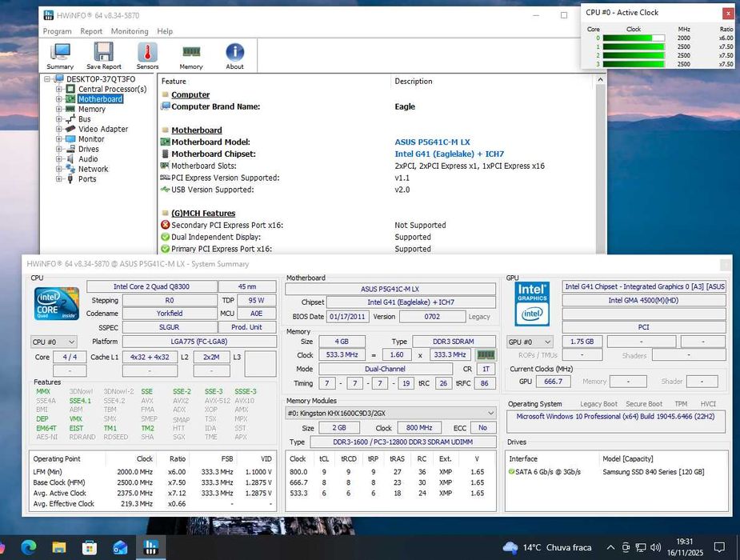Click the Base Clock (HFM) row
This screenshot has width=740, height=560.
(153, 482)
